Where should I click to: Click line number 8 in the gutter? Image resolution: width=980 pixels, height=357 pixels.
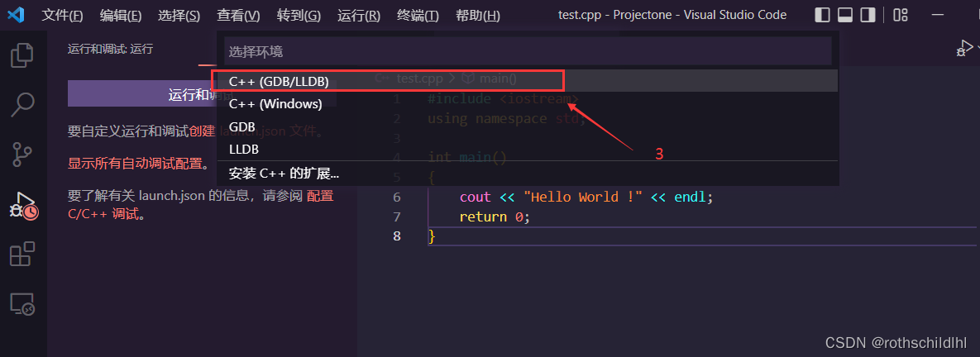[x=397, y=236]
